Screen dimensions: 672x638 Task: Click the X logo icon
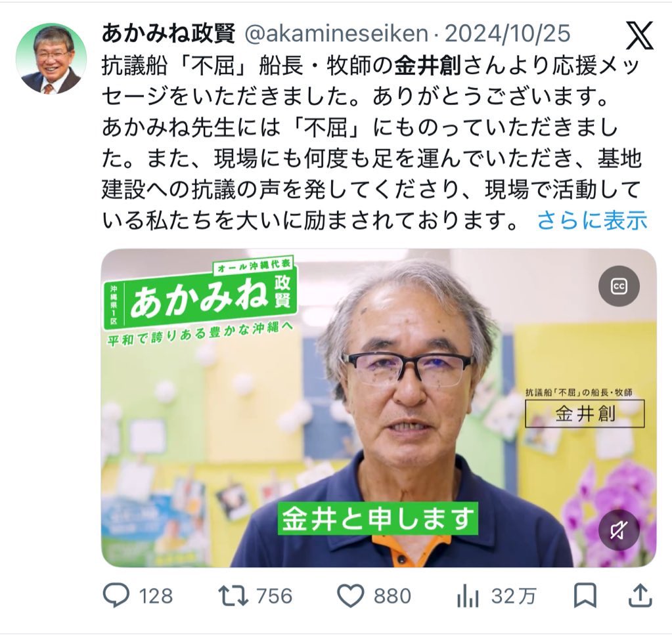[640, 35]
